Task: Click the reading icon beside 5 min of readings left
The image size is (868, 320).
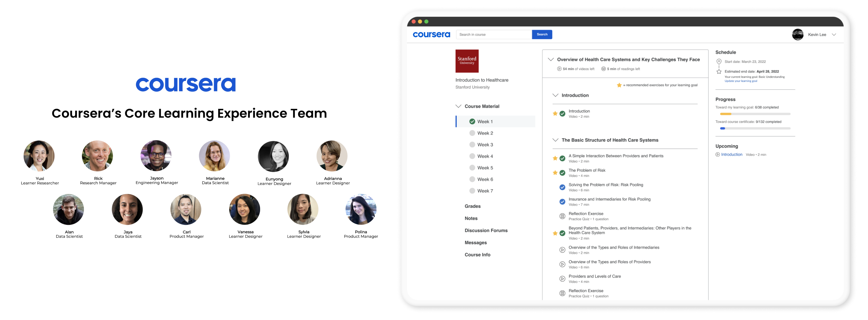Action: [603, 69]
